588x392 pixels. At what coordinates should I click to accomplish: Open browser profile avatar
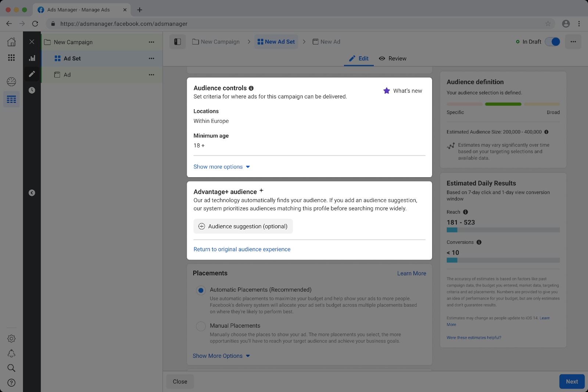coord(566,24)
